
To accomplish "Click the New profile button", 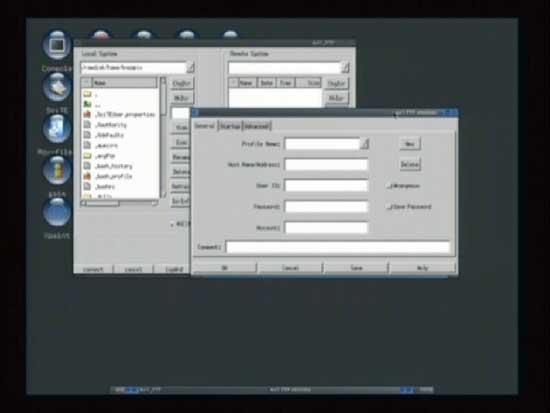I will click(410, 144).
